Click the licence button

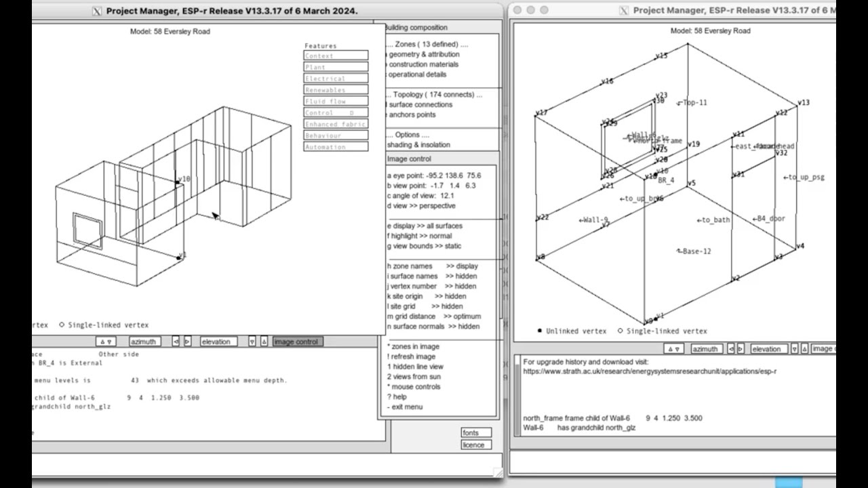(477, 445)
